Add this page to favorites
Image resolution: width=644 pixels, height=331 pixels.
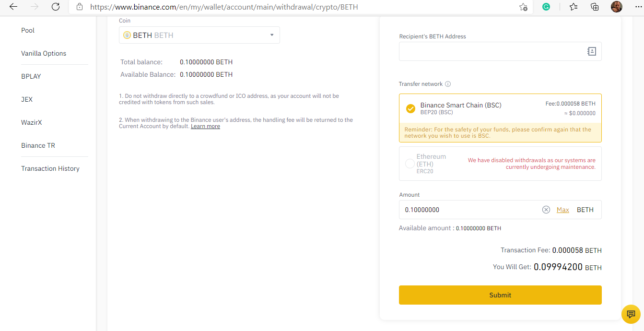pos(523,7)
